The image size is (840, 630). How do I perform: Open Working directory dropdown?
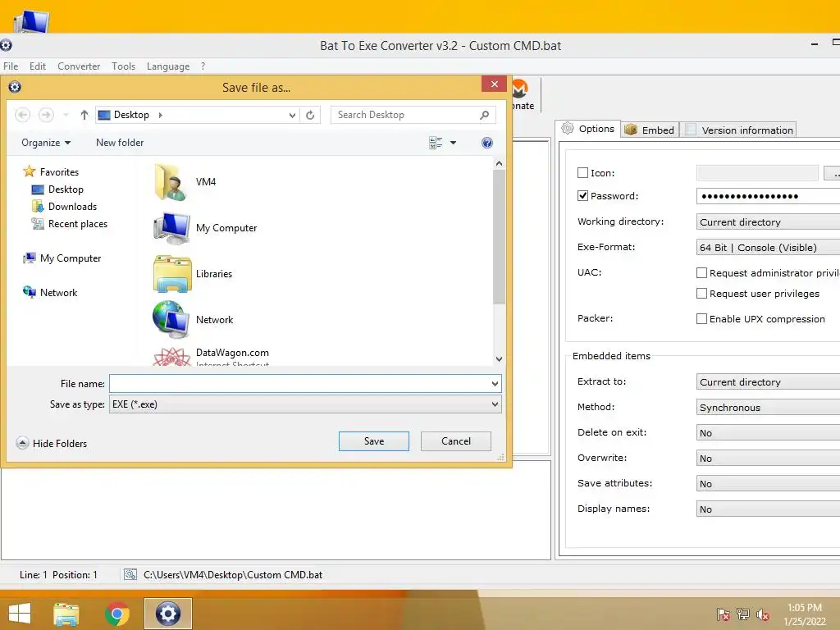tap(768, 222)
